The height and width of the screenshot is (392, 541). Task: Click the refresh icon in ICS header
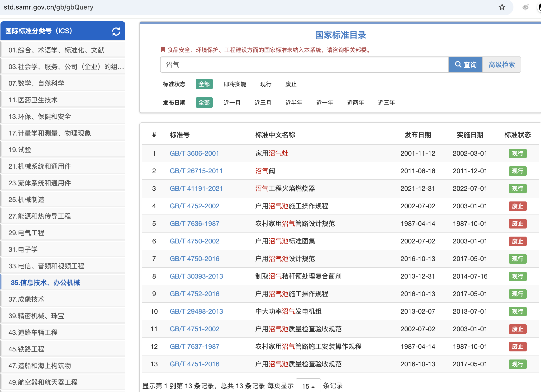tap(116, 32)
